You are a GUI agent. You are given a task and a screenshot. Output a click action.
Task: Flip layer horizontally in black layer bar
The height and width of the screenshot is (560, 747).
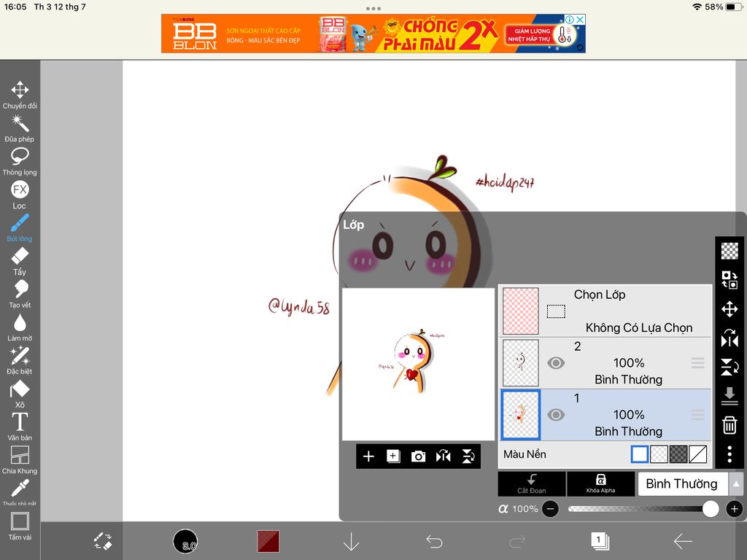click(443, 456)
